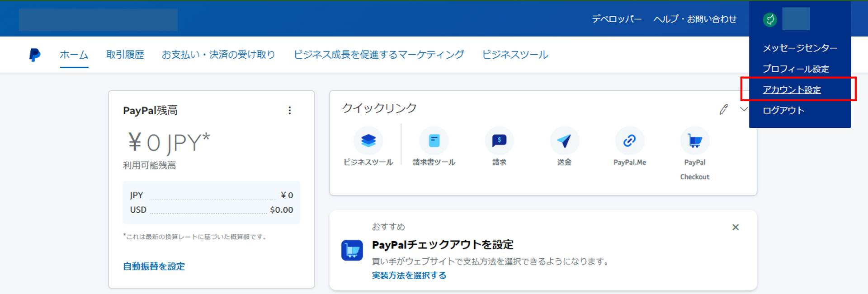Open the デベロッパー header link

tap(617, 19)
